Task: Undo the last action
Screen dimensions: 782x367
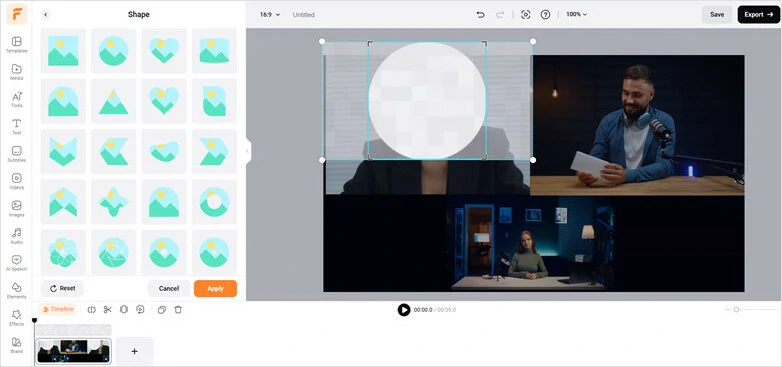Action: (480, 14)
